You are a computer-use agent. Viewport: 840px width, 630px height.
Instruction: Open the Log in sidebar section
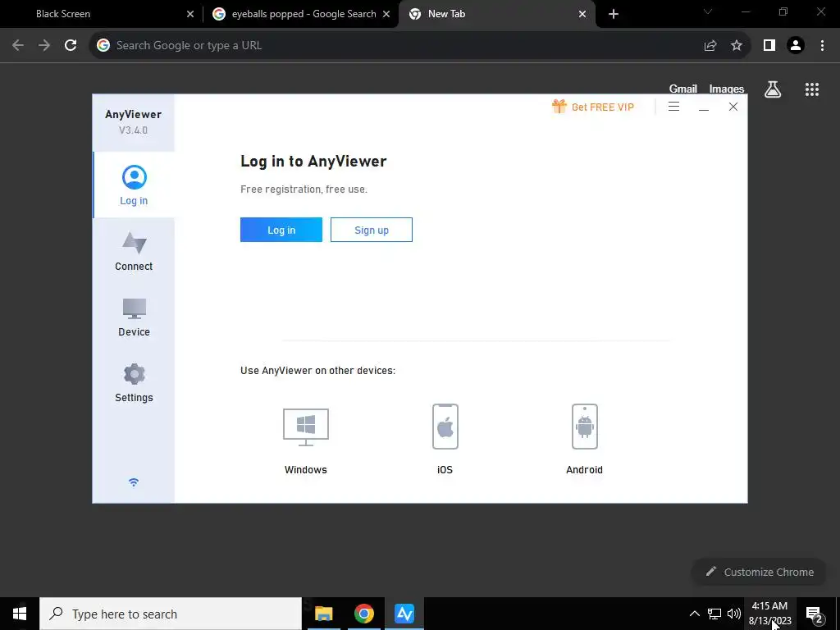[x=134, y=185]
